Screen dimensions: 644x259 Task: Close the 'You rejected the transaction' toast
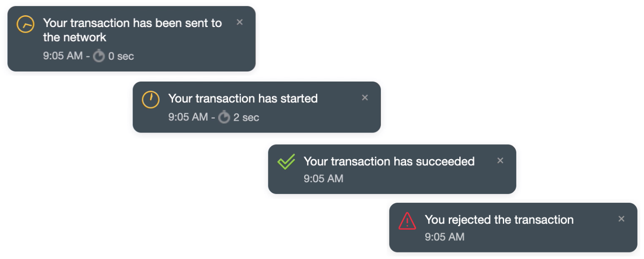620,220
